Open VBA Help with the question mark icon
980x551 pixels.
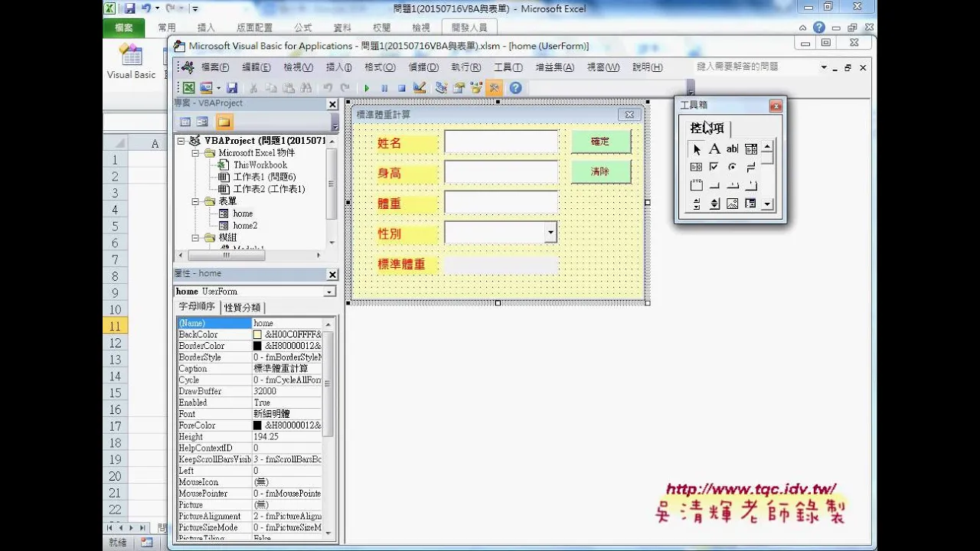[x=515, y=88]
